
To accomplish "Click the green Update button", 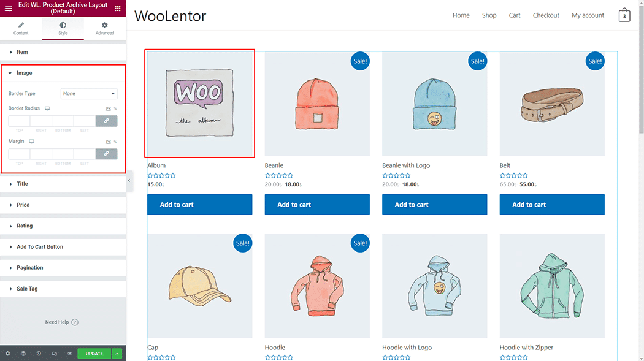I will (x=94, y=354).
